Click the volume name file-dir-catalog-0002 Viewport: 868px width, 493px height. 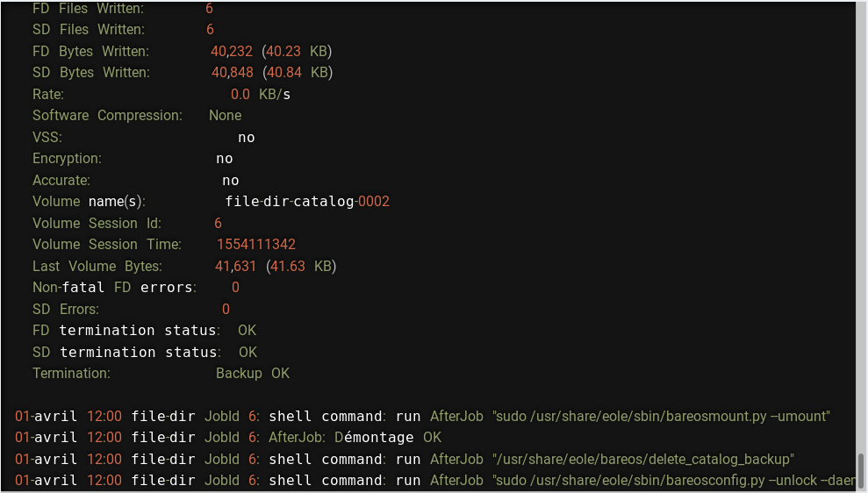click(x=307, y=202)
